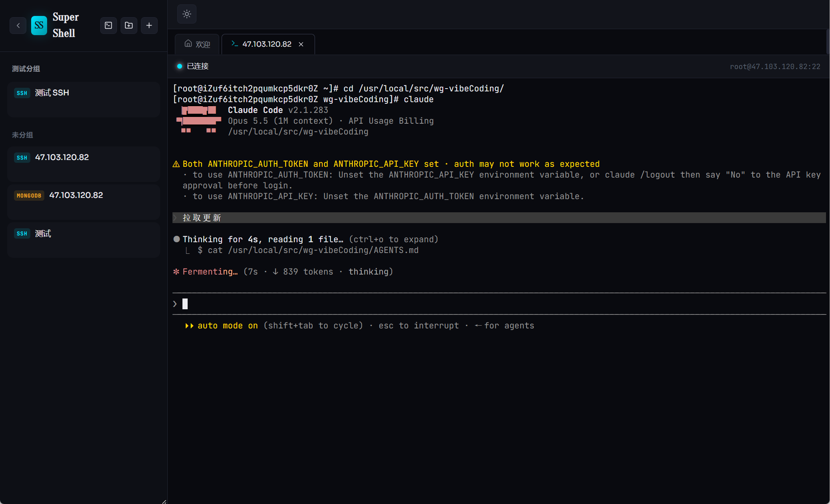Open the SSH 测试 connection entry
Image resolution: width=830 pixels, height=504 pixels.
coord(83,240)
